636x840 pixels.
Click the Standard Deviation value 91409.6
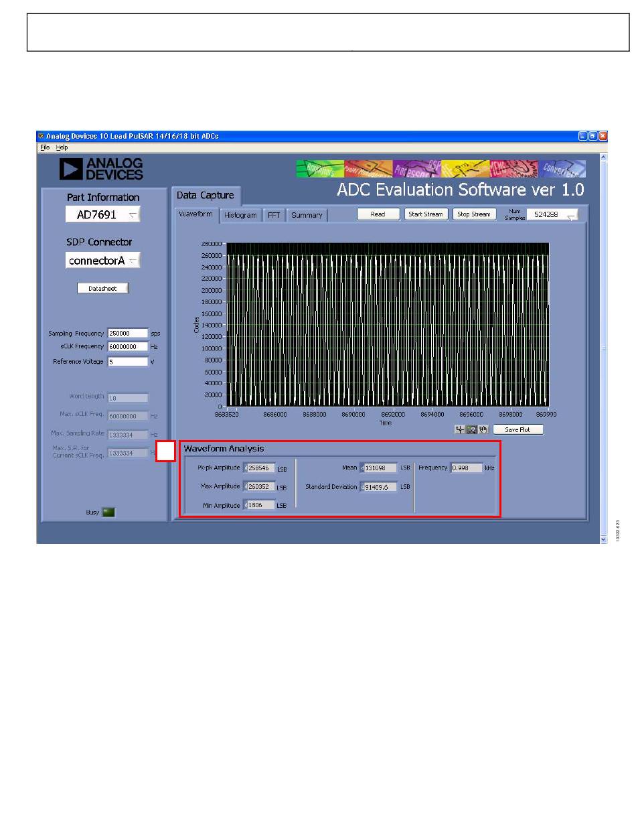click(380, 487)
